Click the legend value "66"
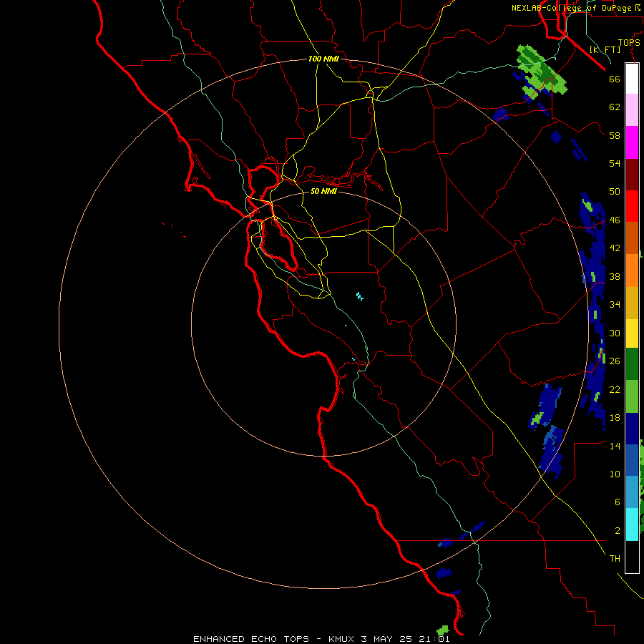644x644 pixels. (615, 79)
